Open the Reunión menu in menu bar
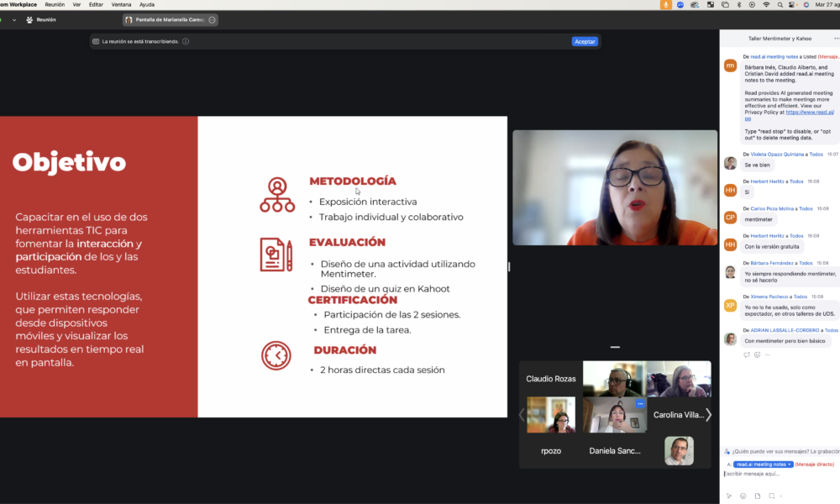Image resolution: width=840 pixels, height=504 pixels. [x=55, y=4]
